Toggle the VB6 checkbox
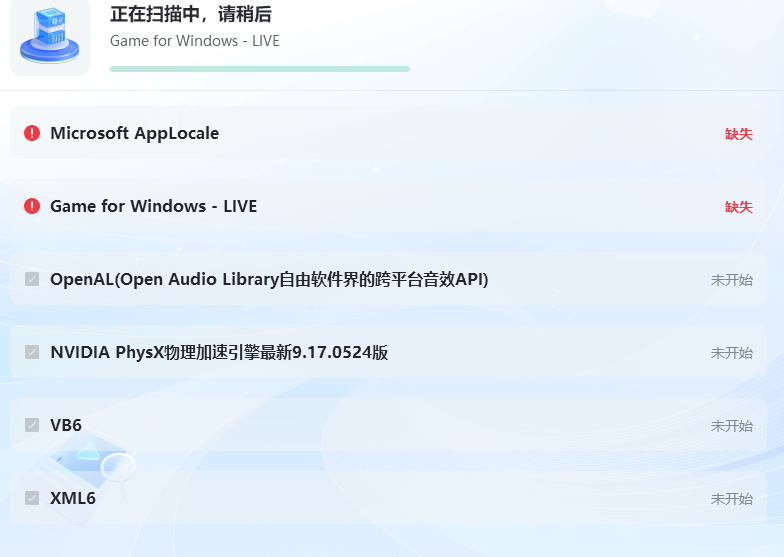 pos(32,425)
